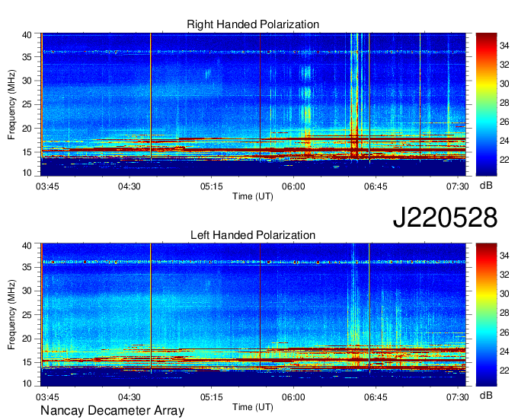
Task: Click the 20 MHz tick label on top plot
Action: coord(27,129)
